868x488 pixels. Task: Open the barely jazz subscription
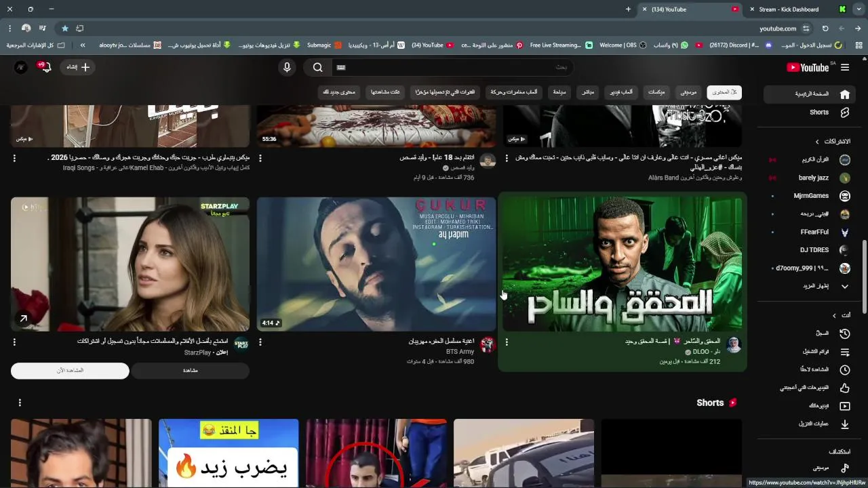click(810, 178)
